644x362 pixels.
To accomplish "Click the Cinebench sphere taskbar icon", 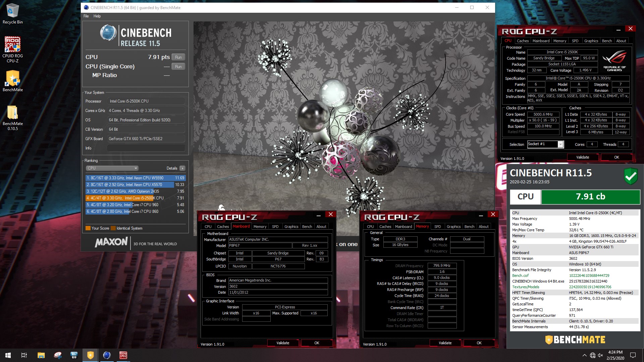I will pyautogui.click(x=107, y=355).
